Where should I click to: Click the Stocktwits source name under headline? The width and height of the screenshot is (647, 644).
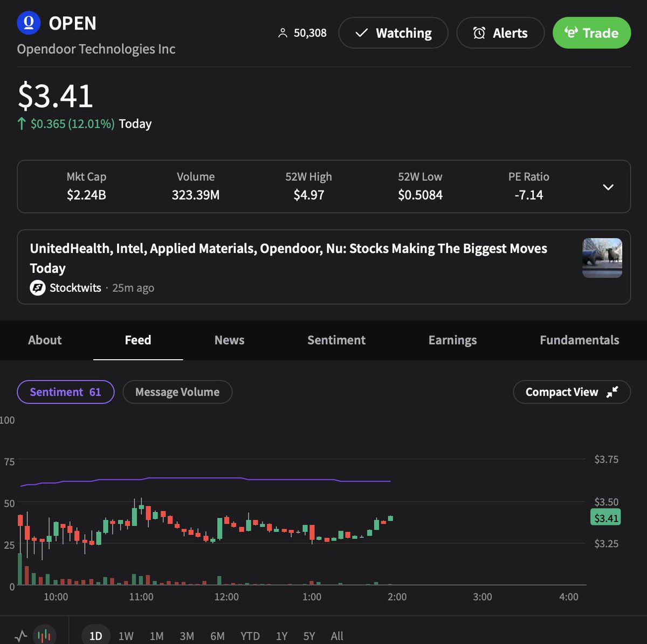point(75,288)
